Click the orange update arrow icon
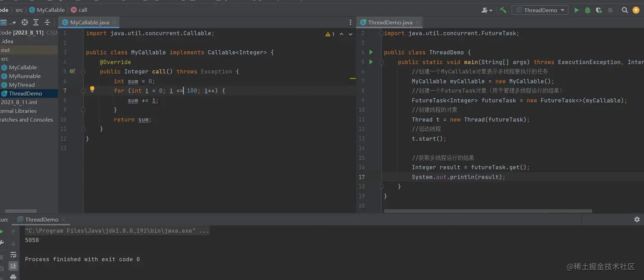 pos(636,10)
